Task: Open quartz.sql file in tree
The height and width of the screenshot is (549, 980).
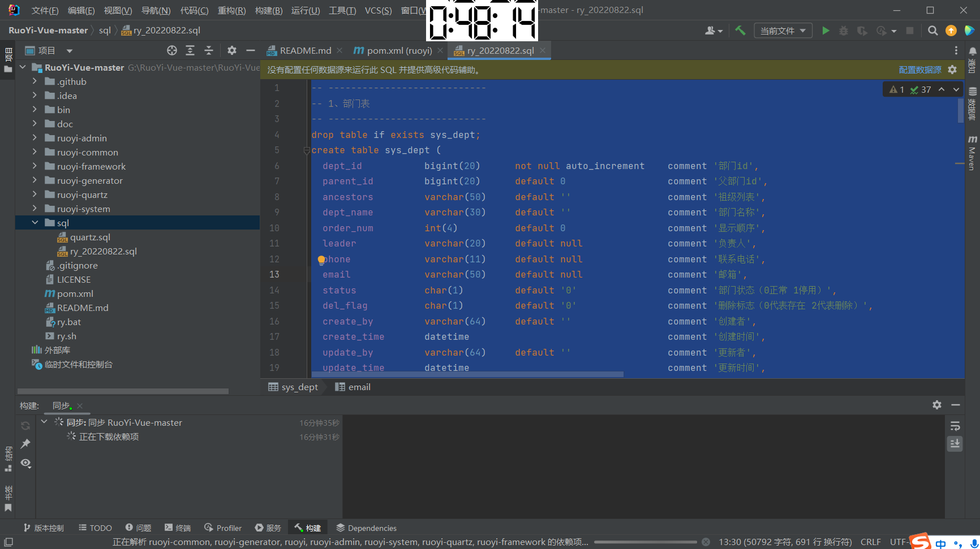Action: pos(90,237)
